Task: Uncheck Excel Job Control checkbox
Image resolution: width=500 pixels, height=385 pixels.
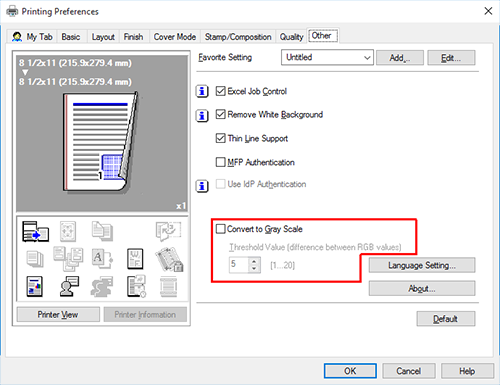Action: pyautogui.click(x=221, y=91)
